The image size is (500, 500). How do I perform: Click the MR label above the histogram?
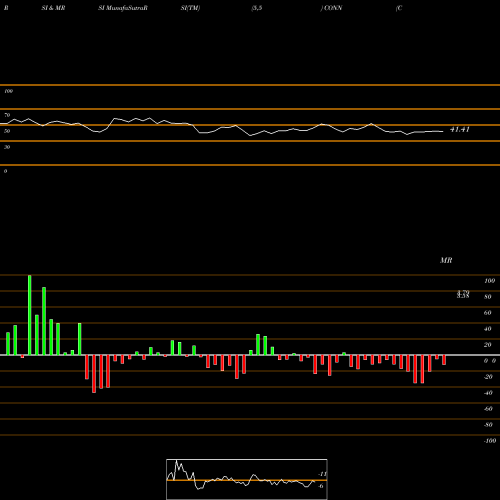pos(446,260)
